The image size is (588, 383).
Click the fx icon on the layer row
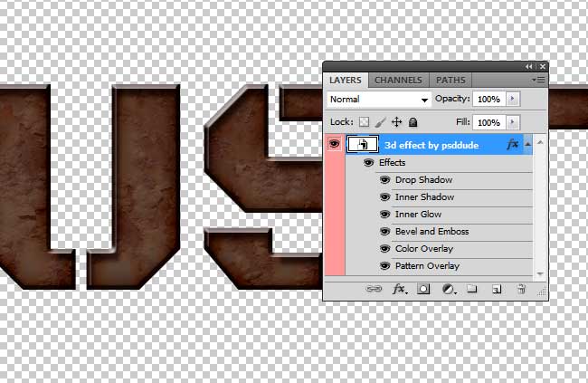pos(512,144)
